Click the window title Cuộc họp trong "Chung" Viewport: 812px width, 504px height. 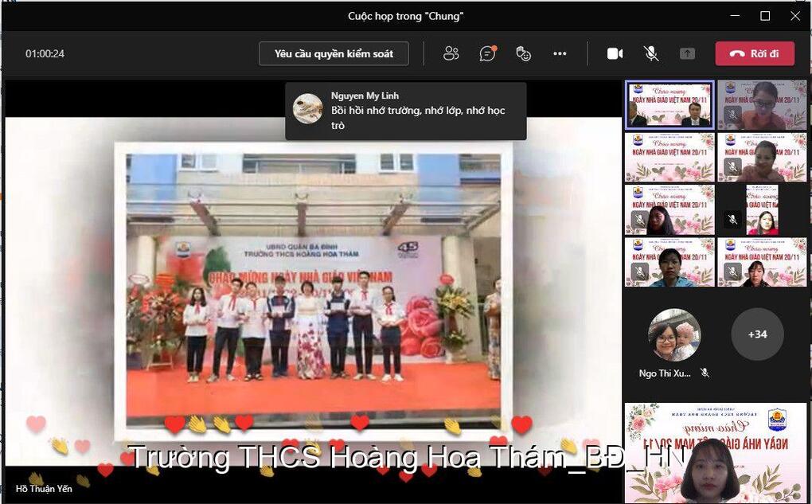coord(405,16)
